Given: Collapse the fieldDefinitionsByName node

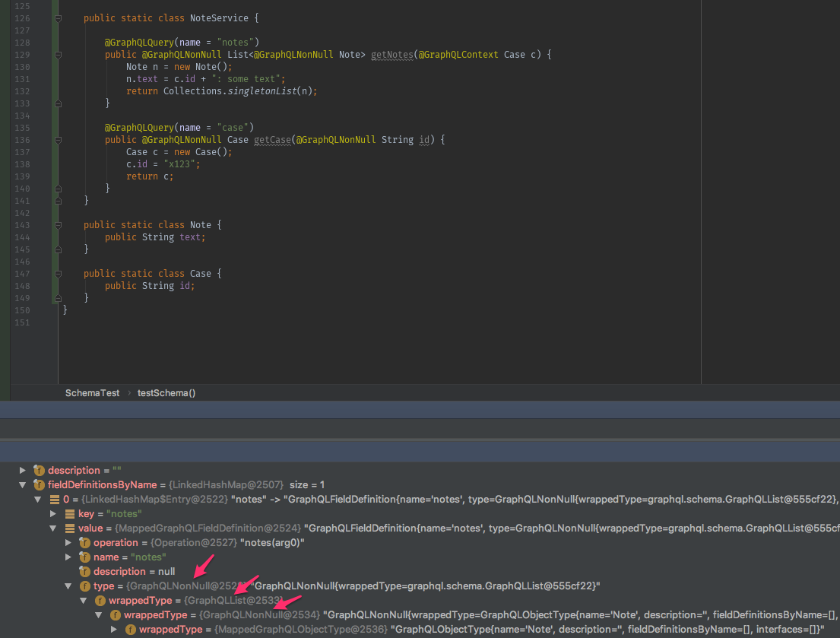Looking at the screenshot, I should [x=23, y=485].
